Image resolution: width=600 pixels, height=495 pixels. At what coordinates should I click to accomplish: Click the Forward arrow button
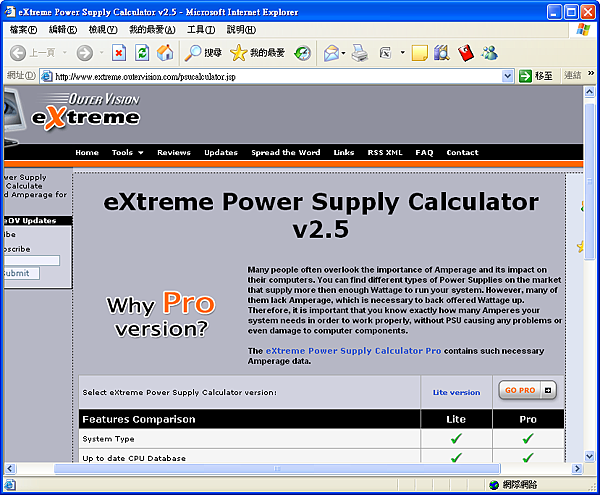pyautogui.click(x=85, y=53)
